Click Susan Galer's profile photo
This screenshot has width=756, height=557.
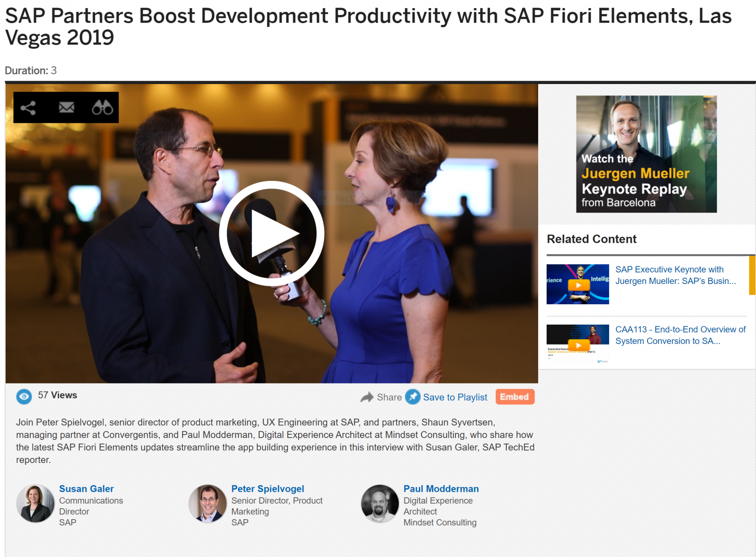tap(35, 504)
